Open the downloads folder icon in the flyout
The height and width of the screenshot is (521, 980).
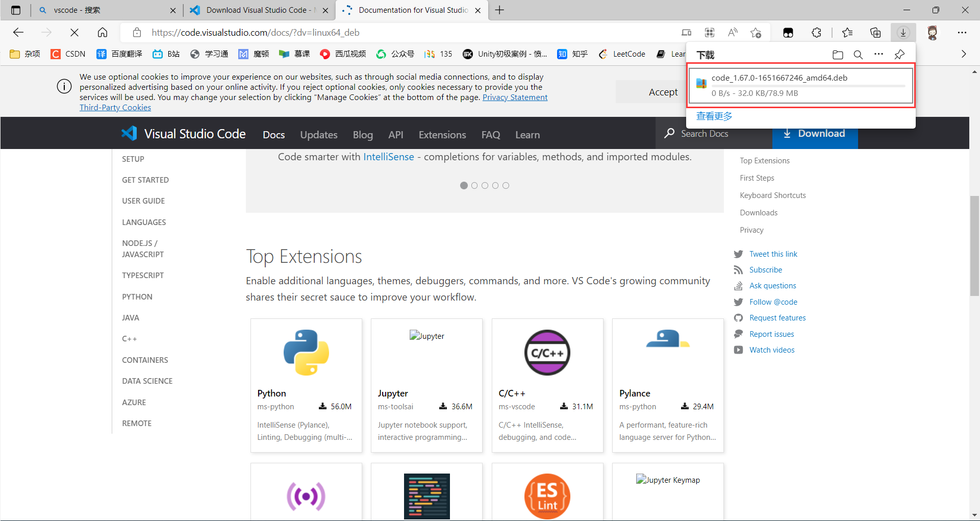point(838,55)
